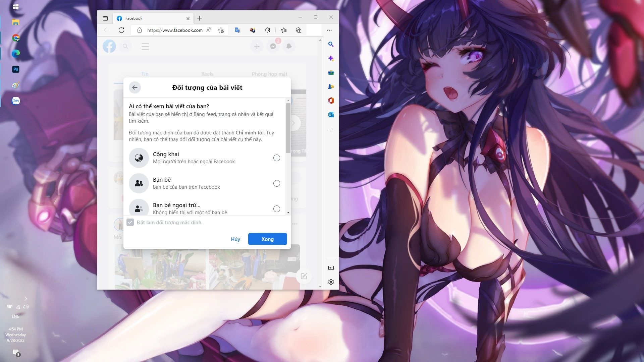Open the Facebook home logo
The image size is (644, 362).
pyautogui.click(x=109, y=46)
